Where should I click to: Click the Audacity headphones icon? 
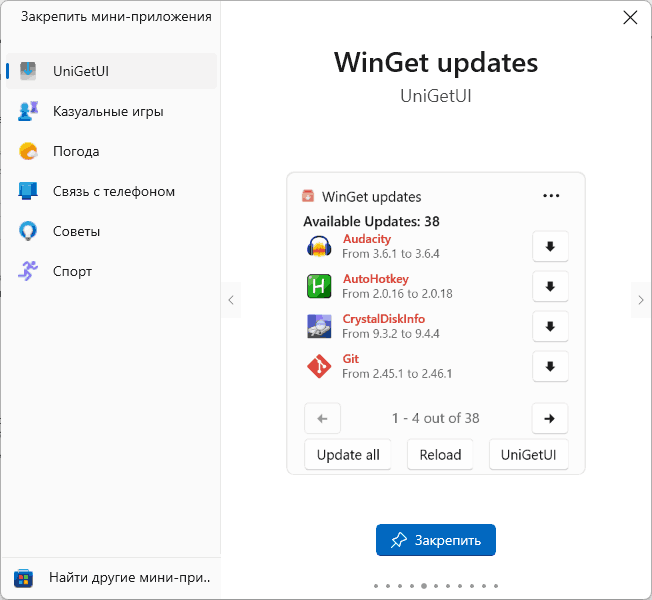[319, 247]
